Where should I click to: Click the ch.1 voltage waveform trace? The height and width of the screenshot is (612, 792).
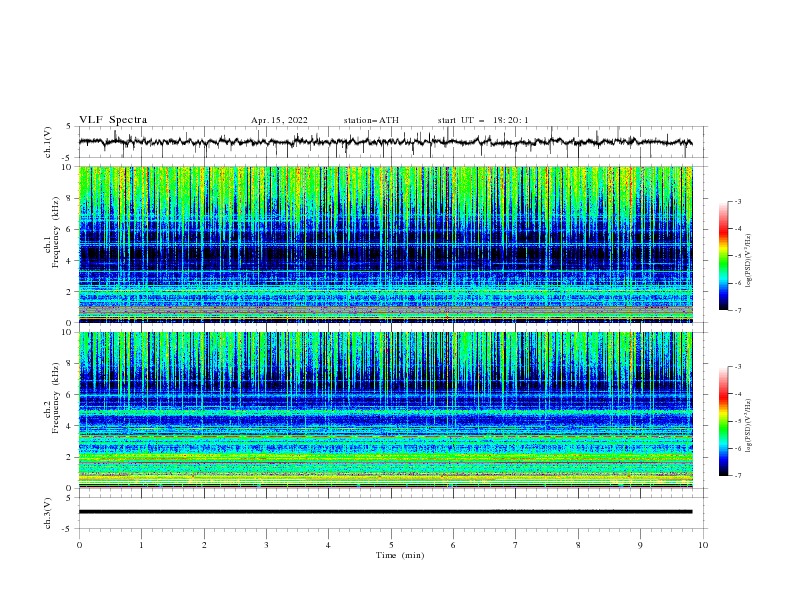pyautogui.click(x=385, y=142)
